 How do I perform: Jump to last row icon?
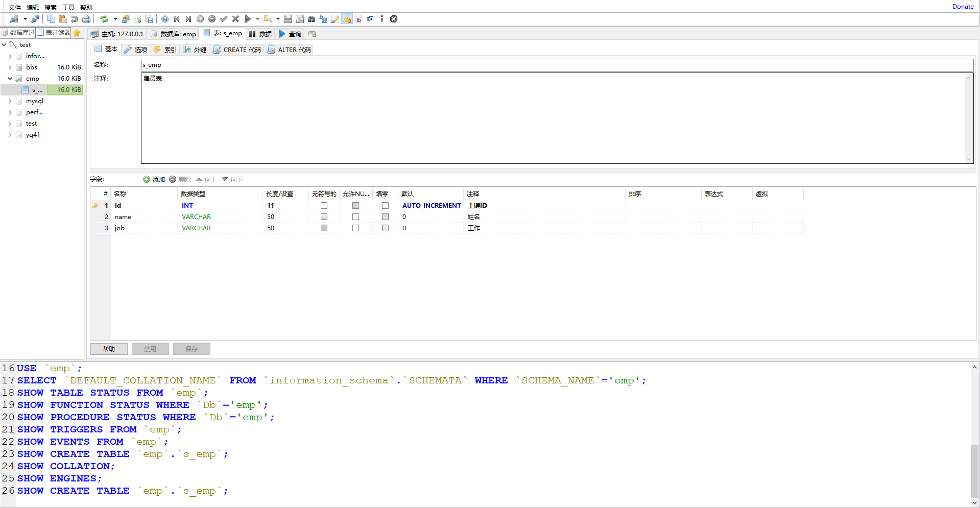pyautogui.click(x=188, y=19)
